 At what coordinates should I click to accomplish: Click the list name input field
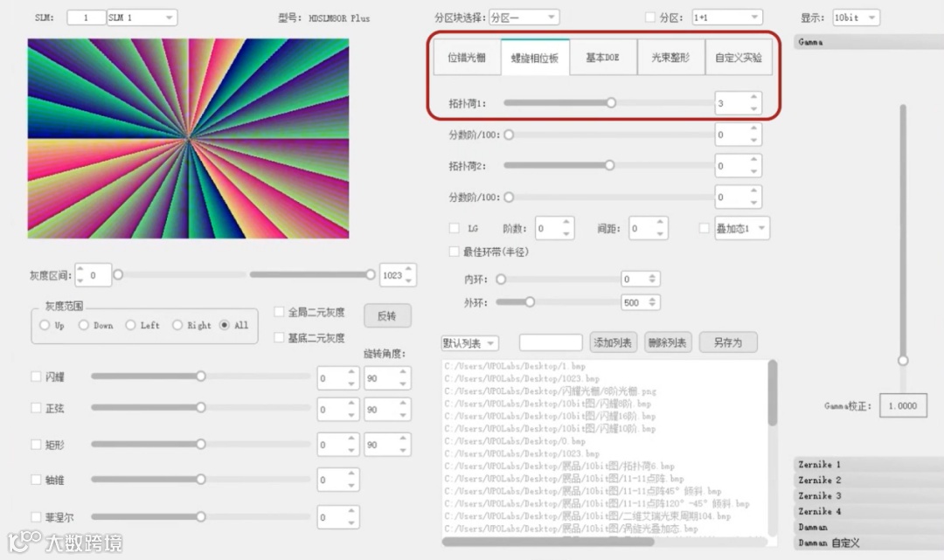point(551,342)
